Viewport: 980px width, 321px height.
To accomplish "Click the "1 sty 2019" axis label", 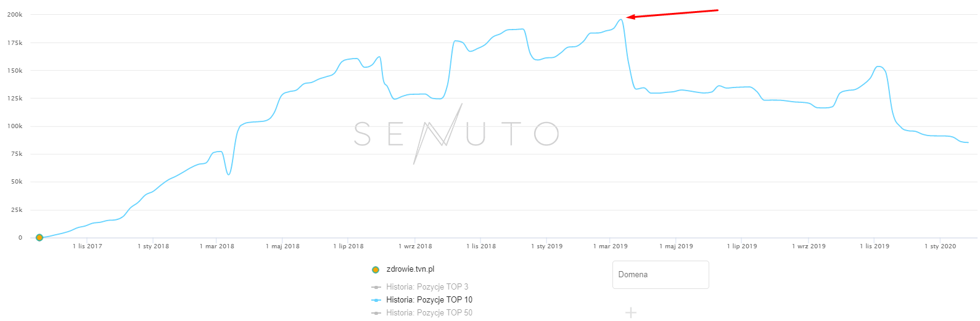I will (x=546, y=246).
